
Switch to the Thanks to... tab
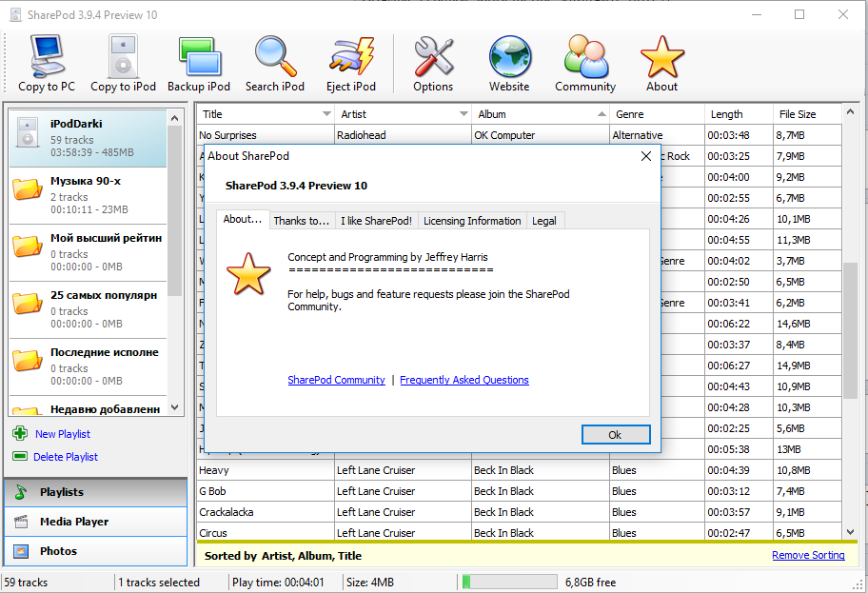click(301, 221)
